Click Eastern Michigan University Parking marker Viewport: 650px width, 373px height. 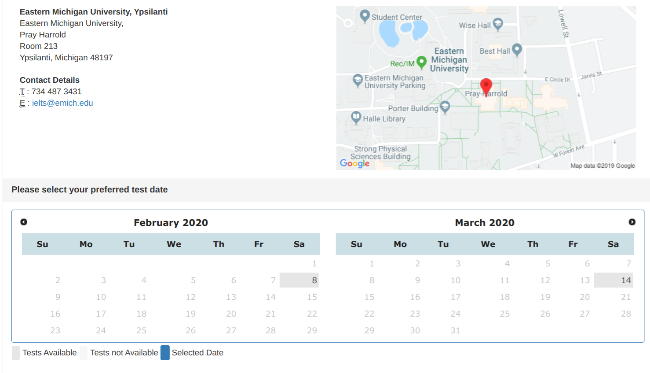pos(357,80)
